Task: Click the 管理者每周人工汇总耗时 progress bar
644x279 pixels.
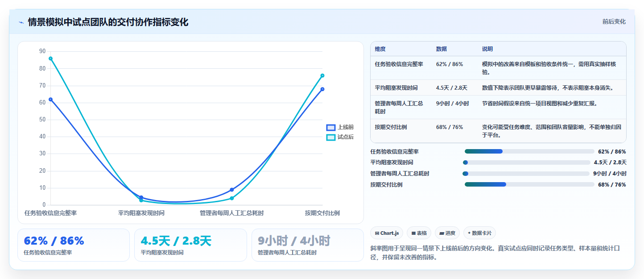Action: click(x=526, y=174)
